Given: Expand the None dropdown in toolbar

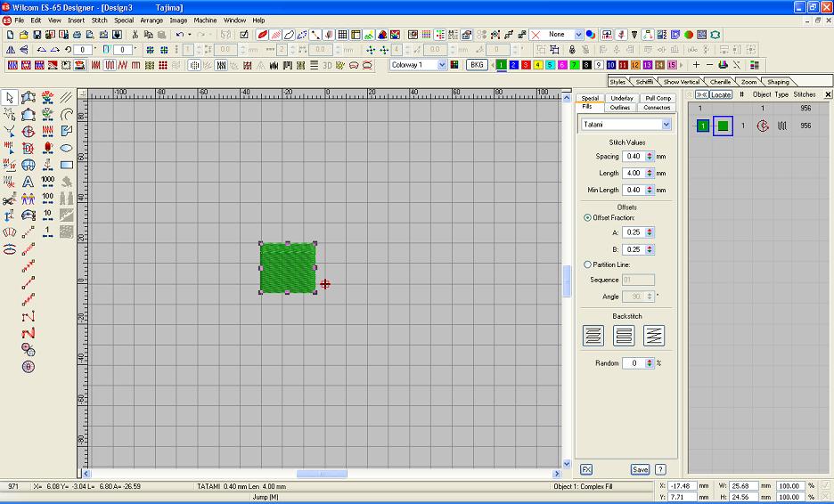Looking at the screenshot, I should click(578, 35).
